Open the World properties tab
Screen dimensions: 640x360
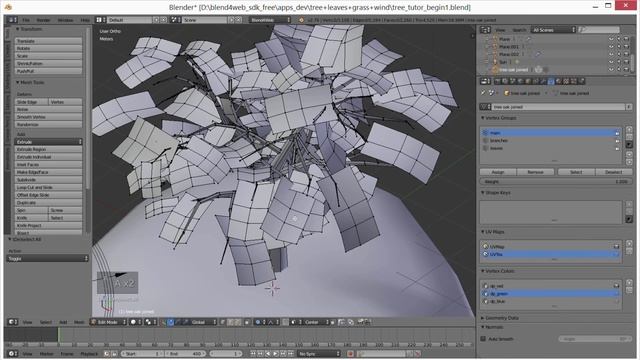(x=520, y=82)
